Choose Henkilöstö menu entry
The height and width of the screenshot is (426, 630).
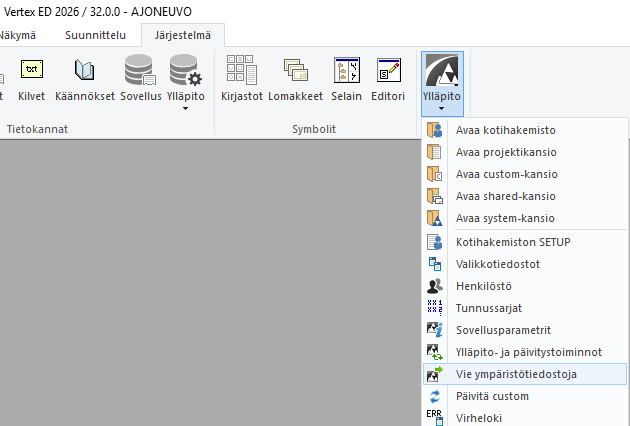click(525, 286)
